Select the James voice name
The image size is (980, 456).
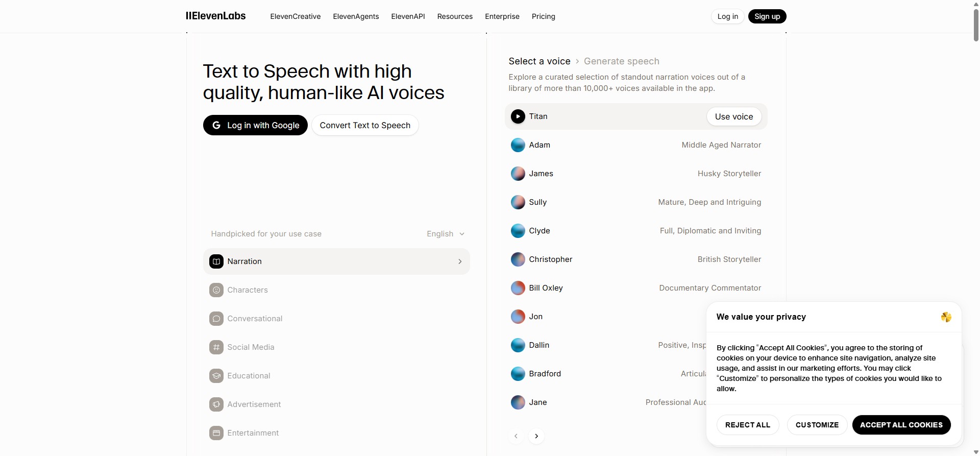pos(541,174)
